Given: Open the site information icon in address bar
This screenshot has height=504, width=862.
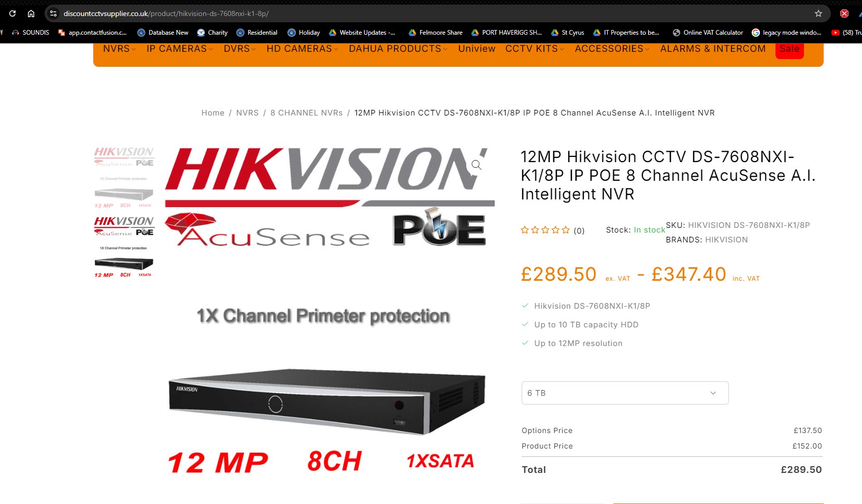Looking at the screenshot, I should [53, 13].
